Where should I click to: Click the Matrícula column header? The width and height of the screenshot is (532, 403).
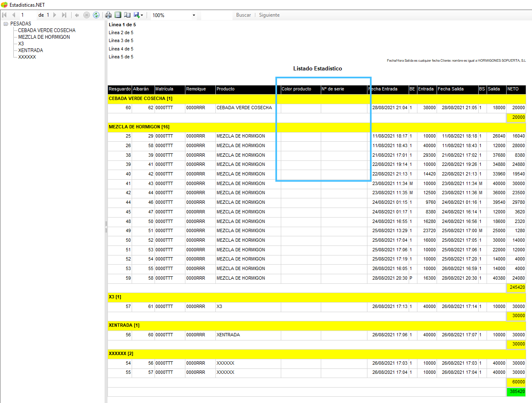(x=170, y=89)
